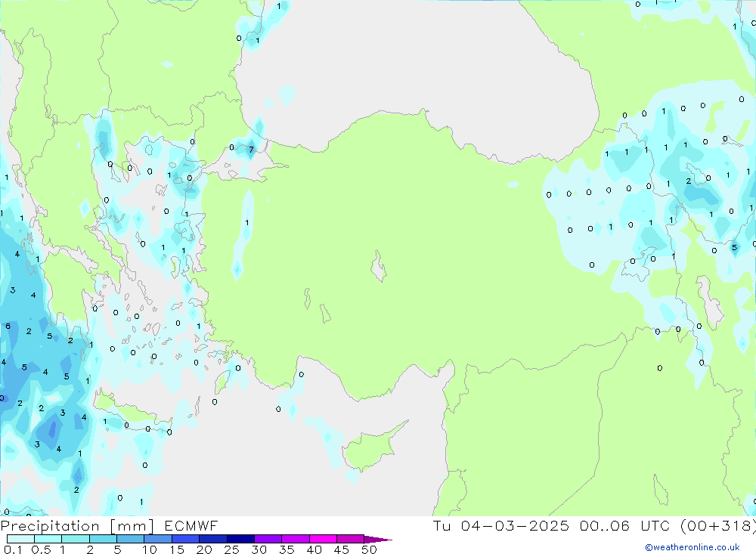Click the 40–45 mm magenta legend swatch

pyautogui.click(x=323, y=539)
